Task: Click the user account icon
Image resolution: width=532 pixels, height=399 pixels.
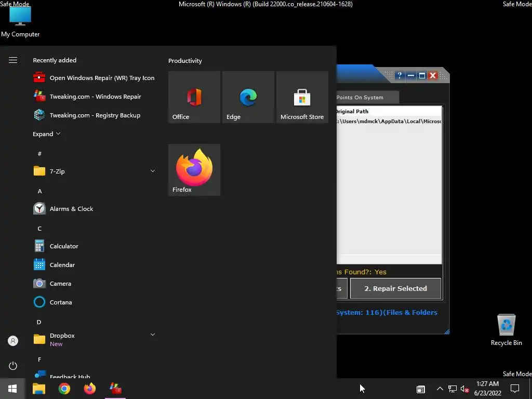Action: (x=13, y=341)
